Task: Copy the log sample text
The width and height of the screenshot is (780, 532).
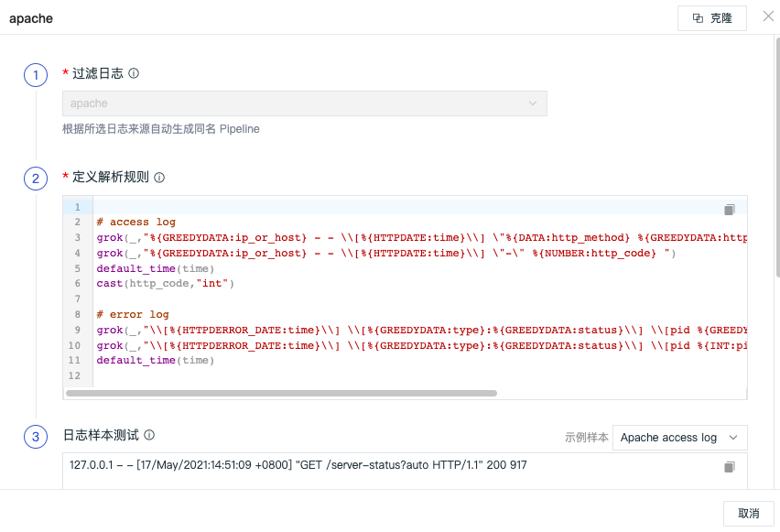Action: click(730, 467)
